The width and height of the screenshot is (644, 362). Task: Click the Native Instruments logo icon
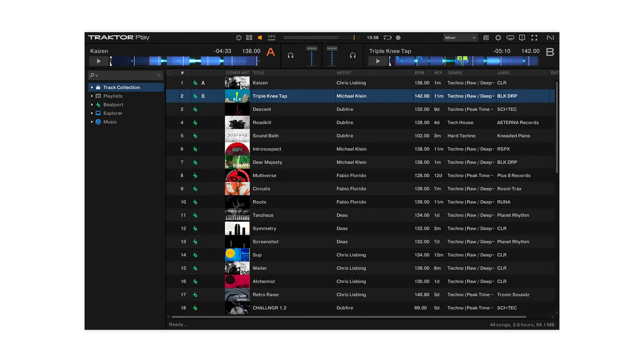(550, 38)
